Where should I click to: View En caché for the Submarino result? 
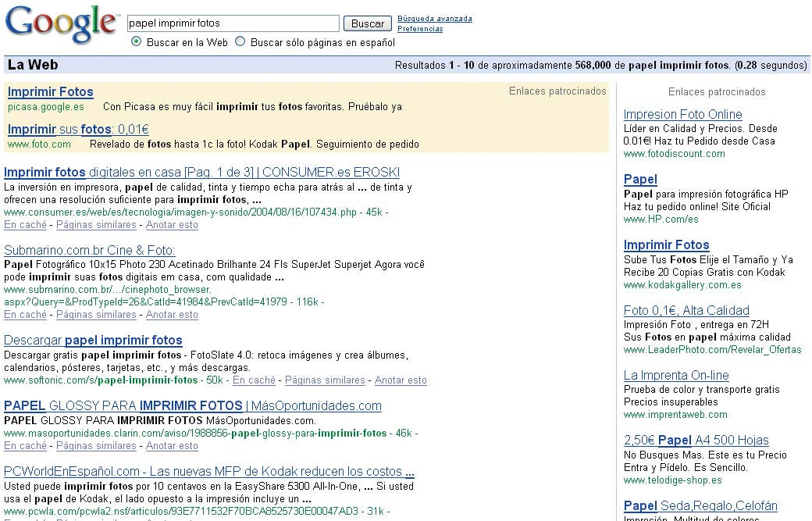click(25, 314)
